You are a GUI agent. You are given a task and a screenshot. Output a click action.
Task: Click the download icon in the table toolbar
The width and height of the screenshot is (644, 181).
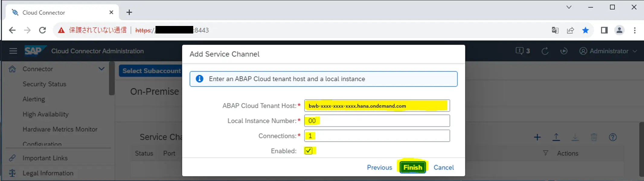575,137
